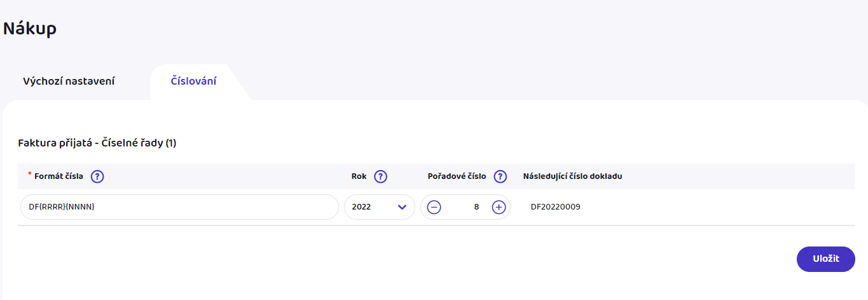Click the Následující číslo dokladu column header

coord(572,176)
